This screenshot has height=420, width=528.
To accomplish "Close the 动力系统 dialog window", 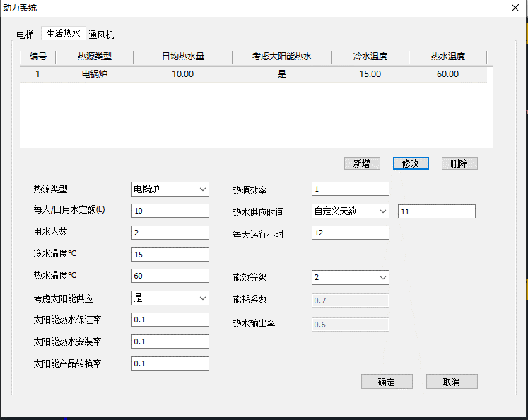I will [514, 8].
